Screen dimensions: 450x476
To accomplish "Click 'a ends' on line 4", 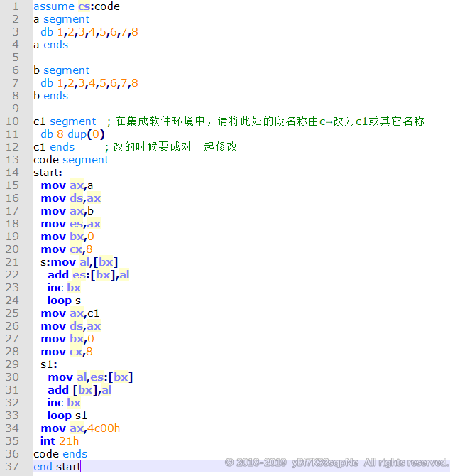I will tap(50, 45).
